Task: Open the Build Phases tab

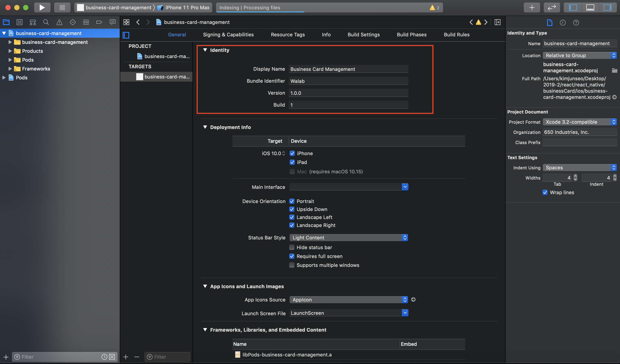Action: (411, 34)
